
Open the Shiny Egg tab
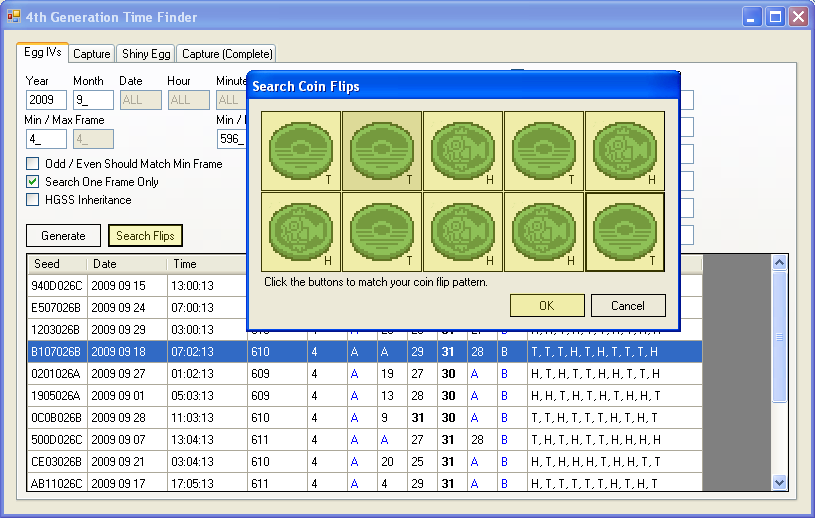click(x=147, y=54)
